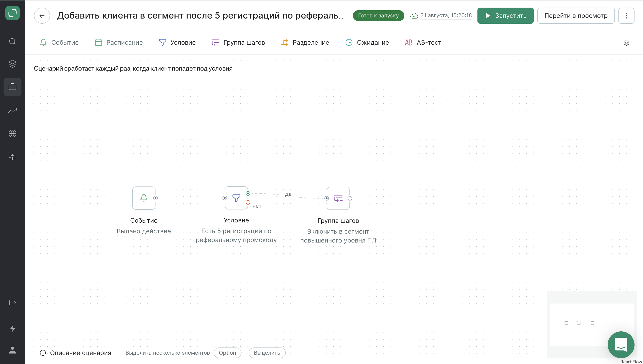This screenshot has width=643, height=364.
Task: Click the output connector of Группа шагов node
Action: coord(350,198)
